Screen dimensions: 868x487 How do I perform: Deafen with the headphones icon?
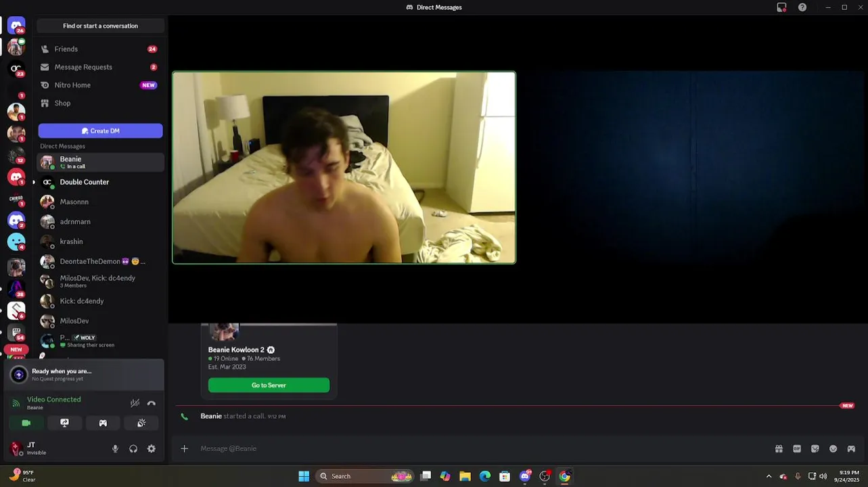coord(133,448)
